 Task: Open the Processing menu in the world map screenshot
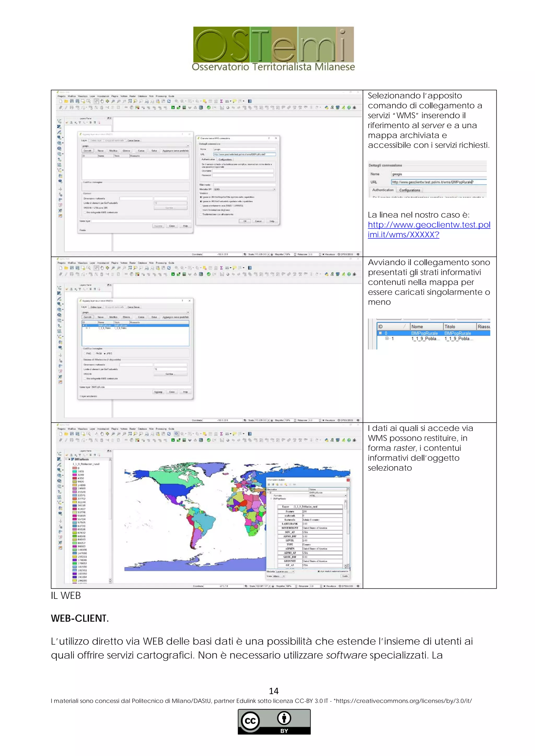(x=161, y=429)
